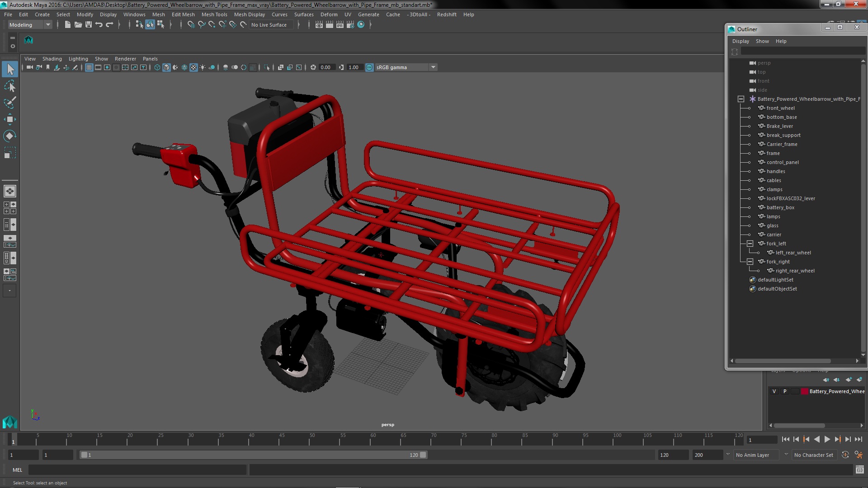Toggle layer playback P box

click(785, 391)
